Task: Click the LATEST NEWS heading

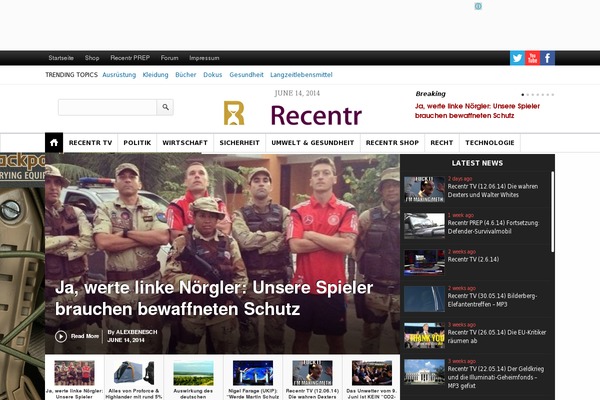Action: click(x=477, y=163)
